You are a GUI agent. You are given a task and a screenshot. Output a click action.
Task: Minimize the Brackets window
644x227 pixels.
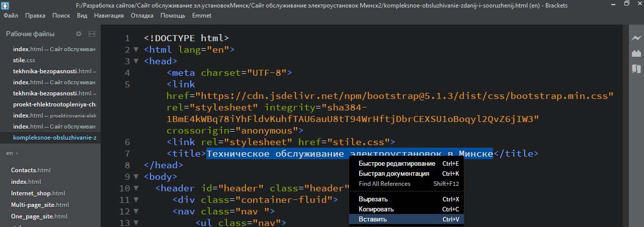coord(610,4)
